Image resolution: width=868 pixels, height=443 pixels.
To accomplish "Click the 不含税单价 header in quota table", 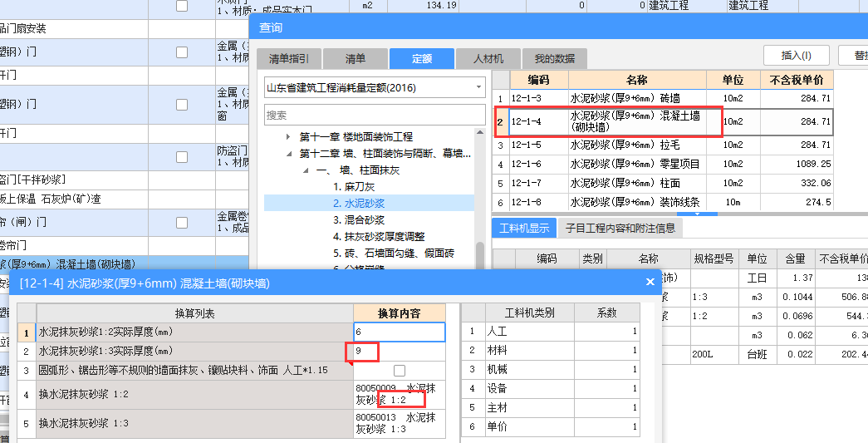I will (x=797, y=81).
